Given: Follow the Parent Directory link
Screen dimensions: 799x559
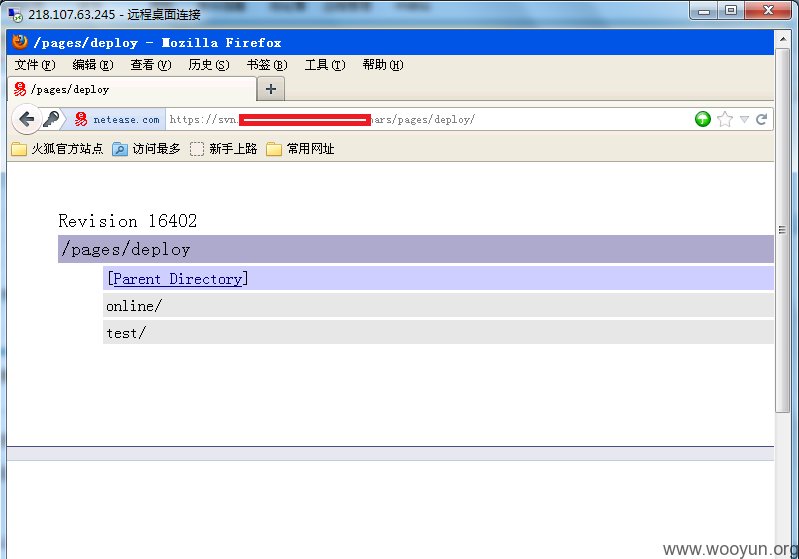Looking at the screenshot, I should point(177,279).
